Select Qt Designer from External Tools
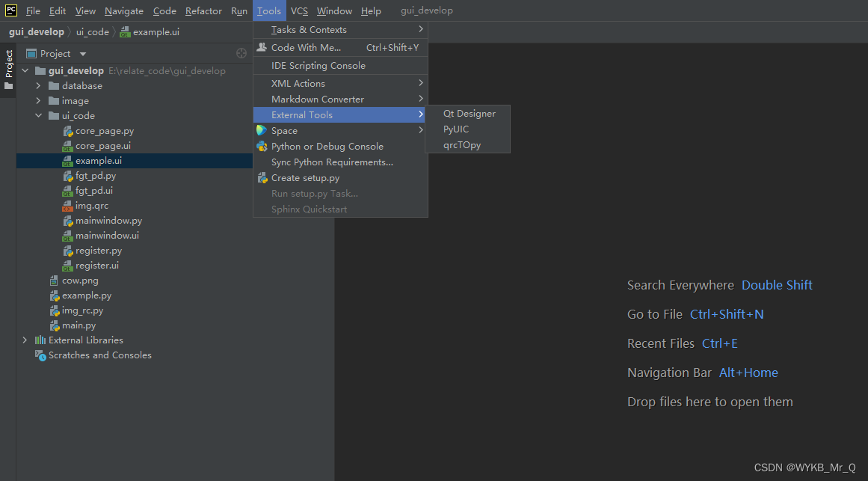The height and width of the screenshot is (481, 868). tap(469, 114)
